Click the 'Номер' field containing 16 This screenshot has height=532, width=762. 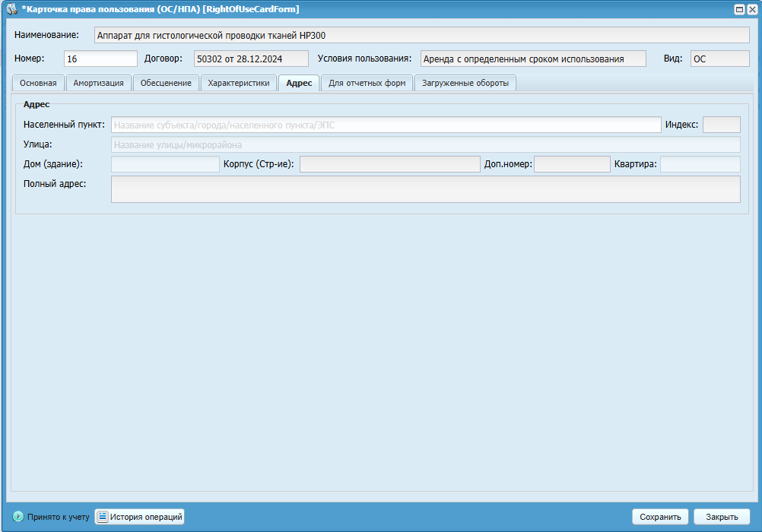click(x=100, y=59)
